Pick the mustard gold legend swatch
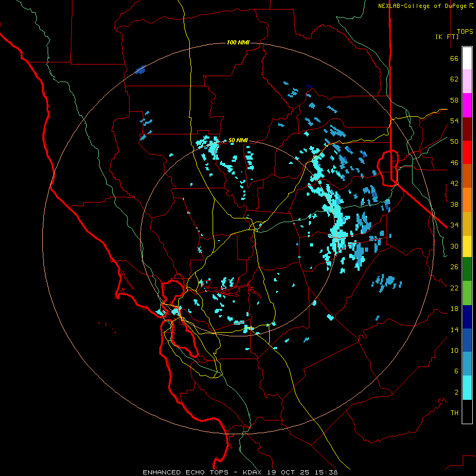 click(467, 224)
